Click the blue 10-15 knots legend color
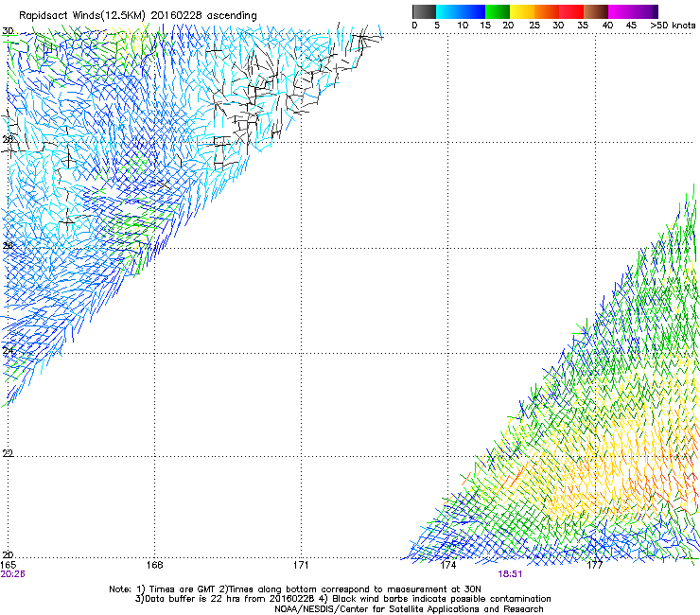Viewport: 700px width, 615px height. click(x=473, y=11)
